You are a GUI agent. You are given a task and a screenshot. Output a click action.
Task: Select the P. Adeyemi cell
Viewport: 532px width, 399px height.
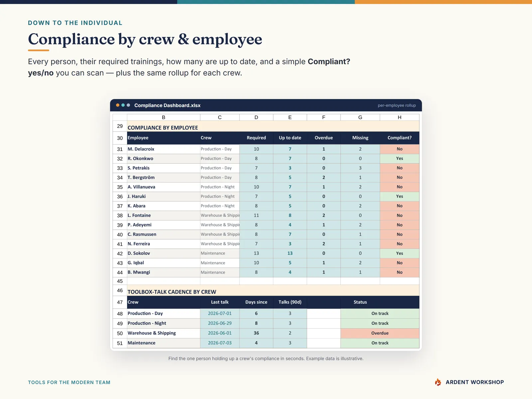coord(164,225)
